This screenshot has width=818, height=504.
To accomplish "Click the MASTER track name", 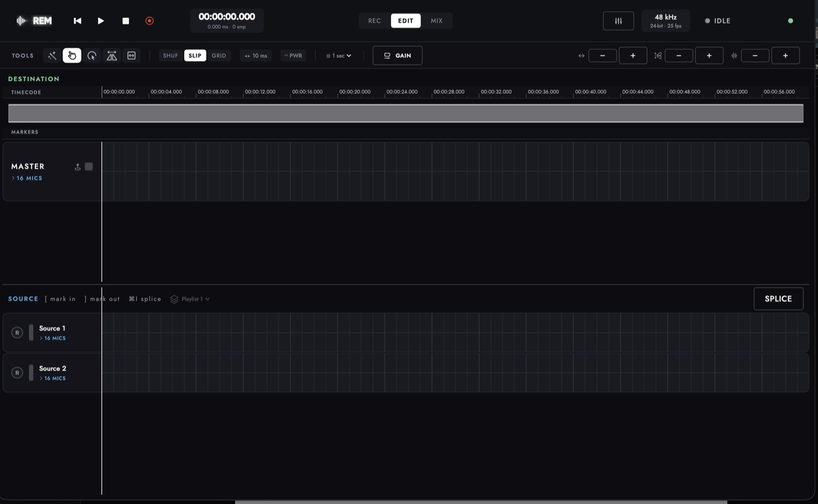I will point(28,166).
